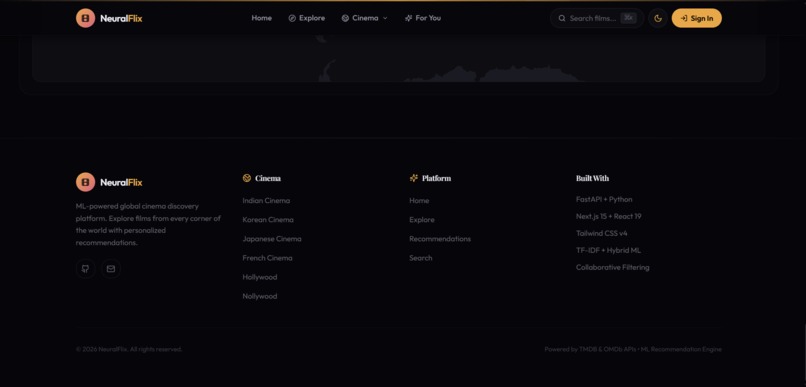This screenshot has width=806, height=387.
Task: Open the For You nav item
Action: tap(423, 19)
